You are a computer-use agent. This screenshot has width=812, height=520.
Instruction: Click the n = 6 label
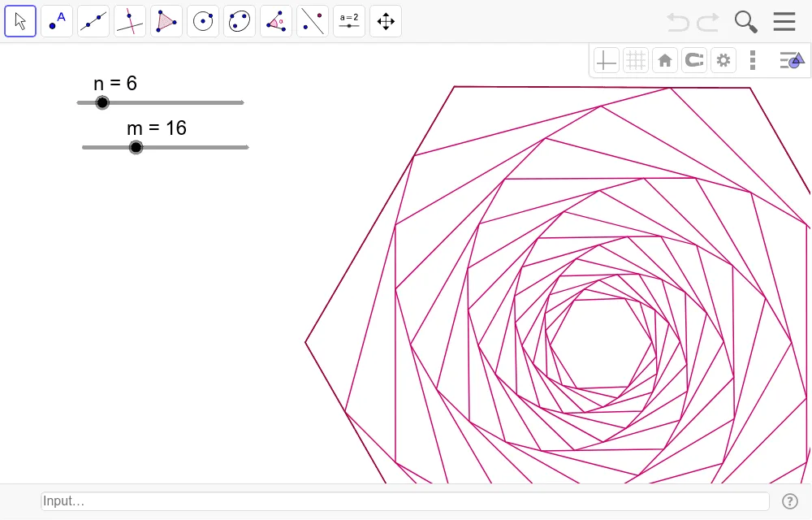click(x=115, y=84)
